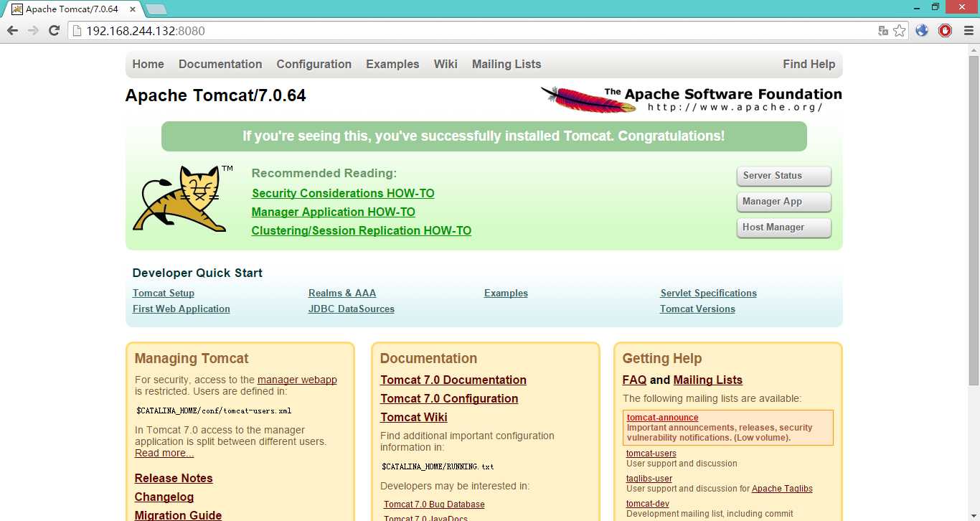Screen dimensions: 980x521
Task: Open the Release Notes link
Action: point(174,478)
